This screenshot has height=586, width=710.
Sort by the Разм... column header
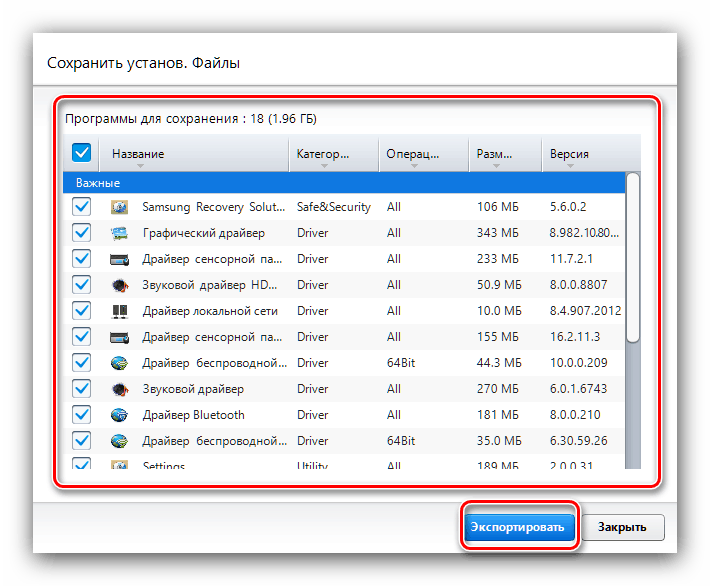505,154
